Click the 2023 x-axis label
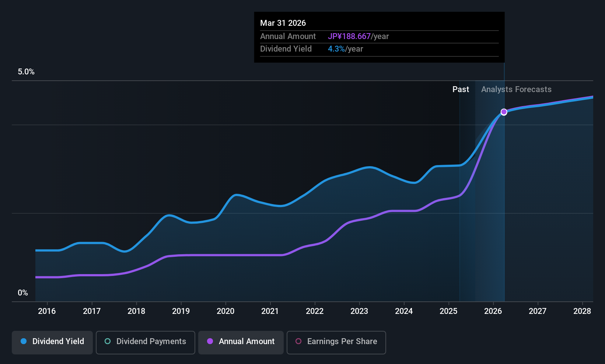Viewport: 605px width, 364px height. pos(359,311)
